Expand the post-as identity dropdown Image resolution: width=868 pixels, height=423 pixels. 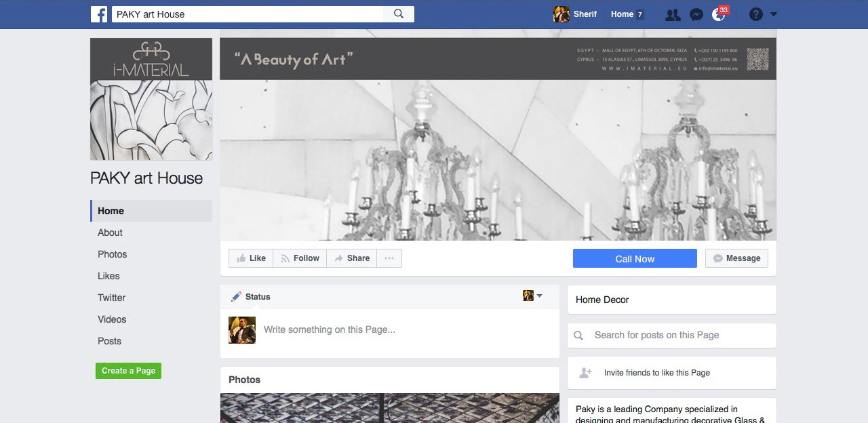point(533,296)
